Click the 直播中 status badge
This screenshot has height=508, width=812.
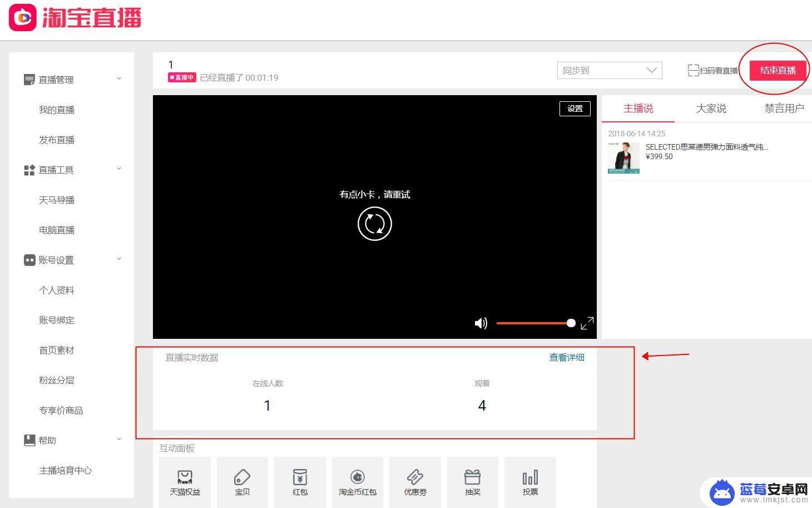point(182,77)
